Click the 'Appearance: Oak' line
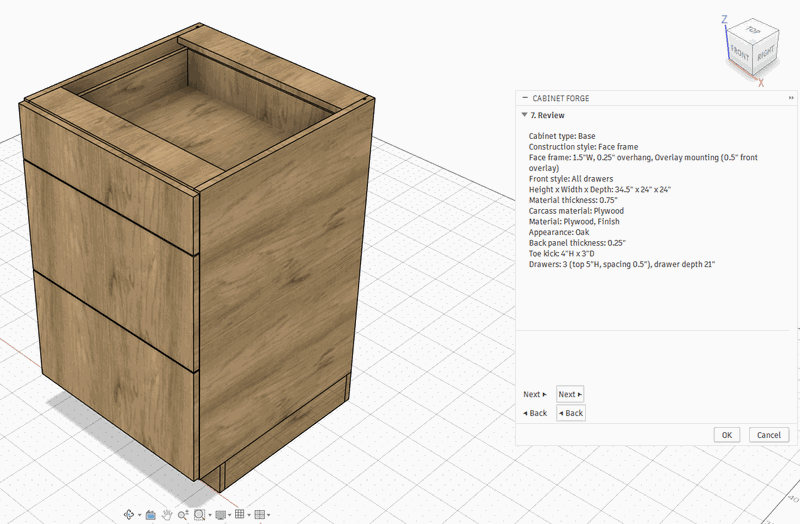800x524 pixels. (x=559, y=232)
